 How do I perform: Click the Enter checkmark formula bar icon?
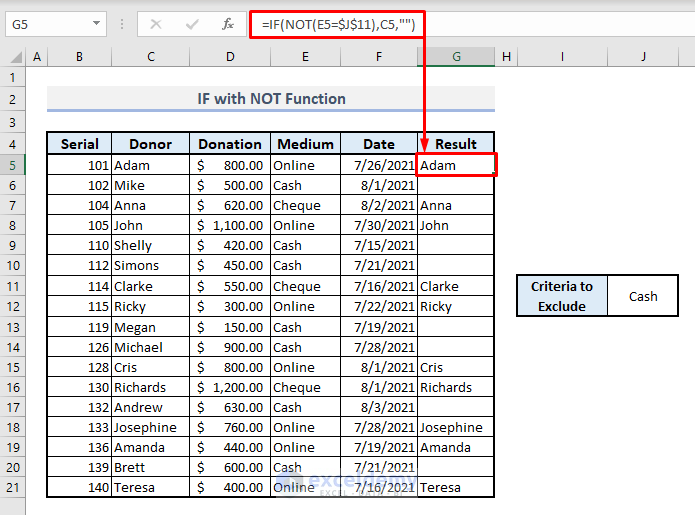click(192, 24)
